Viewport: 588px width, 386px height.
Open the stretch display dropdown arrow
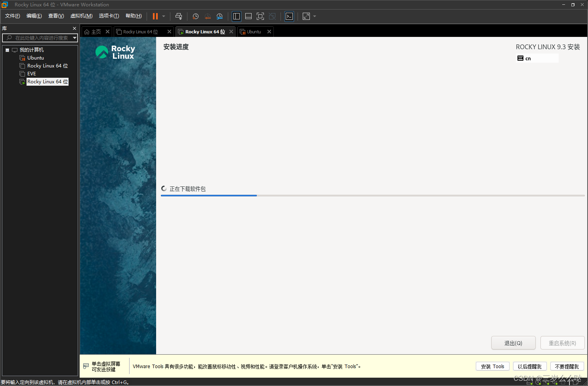pos(315,16)
